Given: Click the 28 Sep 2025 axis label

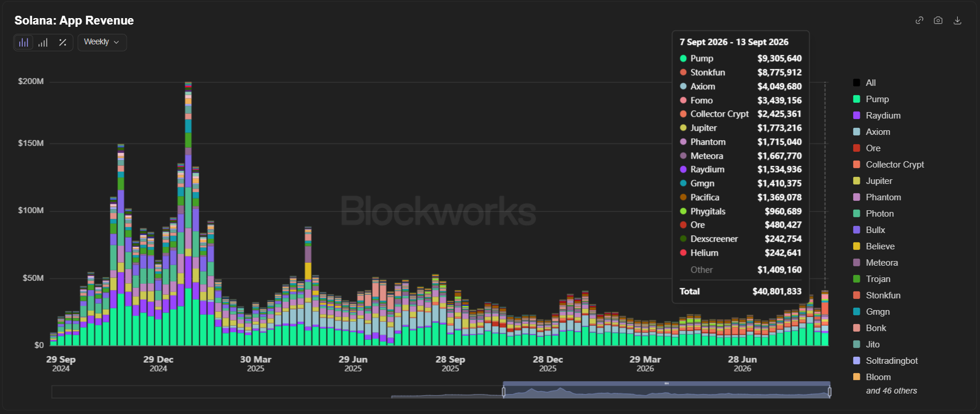Looking at the screenshot, I should point(450,364).
